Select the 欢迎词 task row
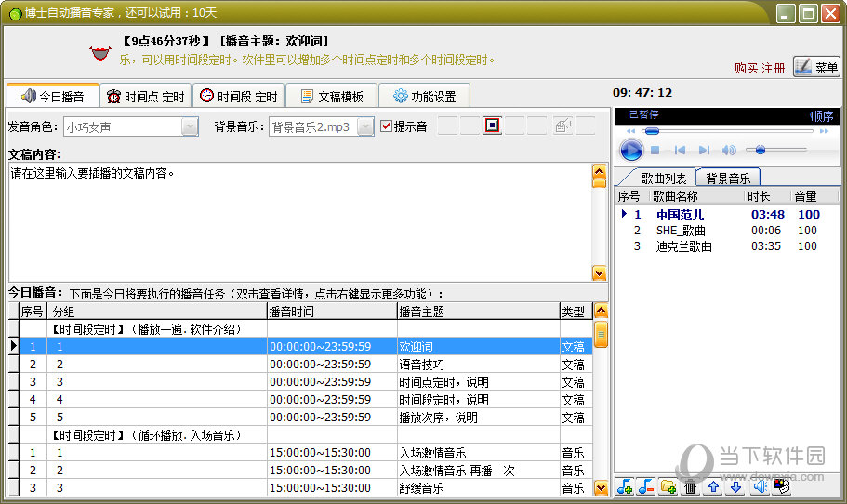 pos(306,346)
